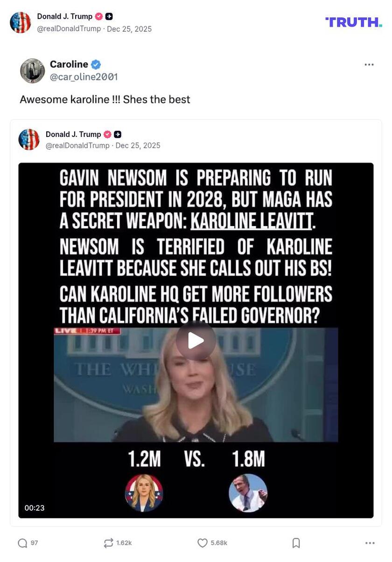Bookmark this post
Viewport: 392px width, 562px height.
coord(296,543)
